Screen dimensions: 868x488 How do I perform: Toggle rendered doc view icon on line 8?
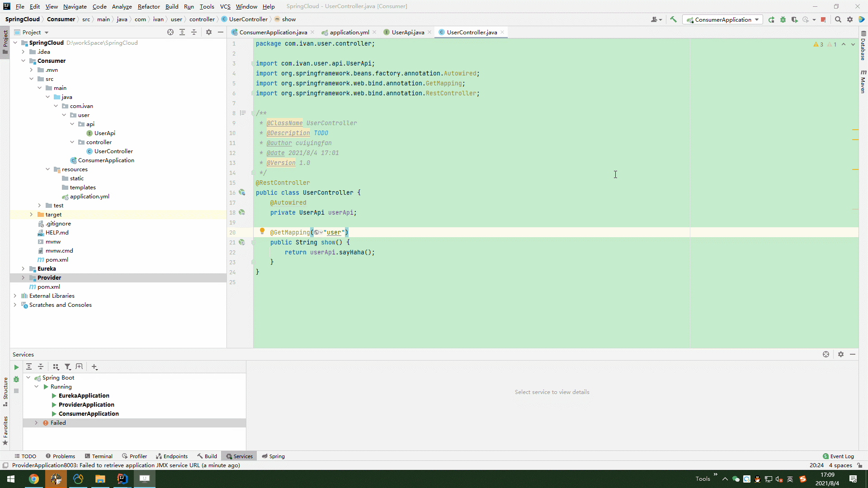[243, 113]
